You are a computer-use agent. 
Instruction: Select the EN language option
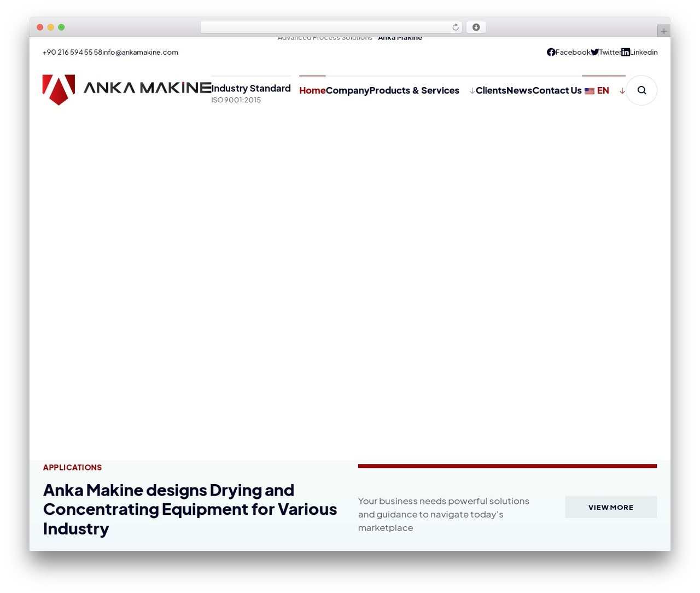603,90
